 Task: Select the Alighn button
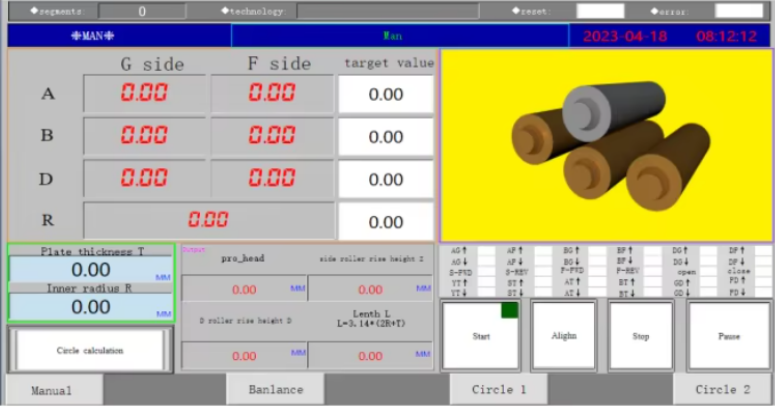tap(563, 335)
